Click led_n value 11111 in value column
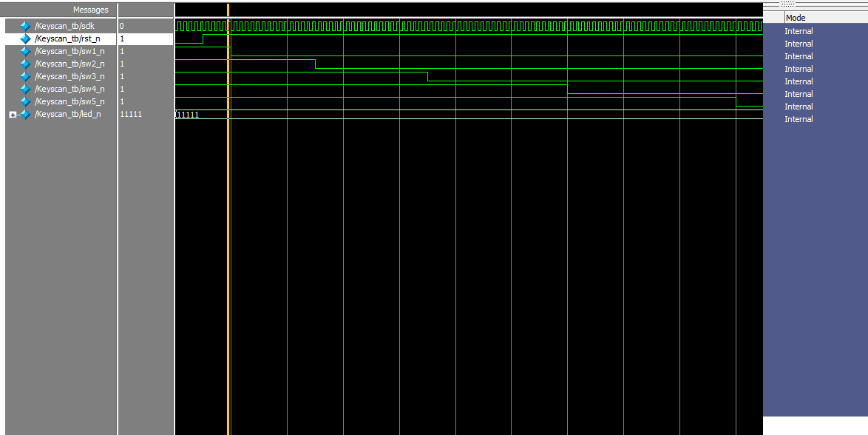The image size is (868, 435). click(x=131, y=114)
